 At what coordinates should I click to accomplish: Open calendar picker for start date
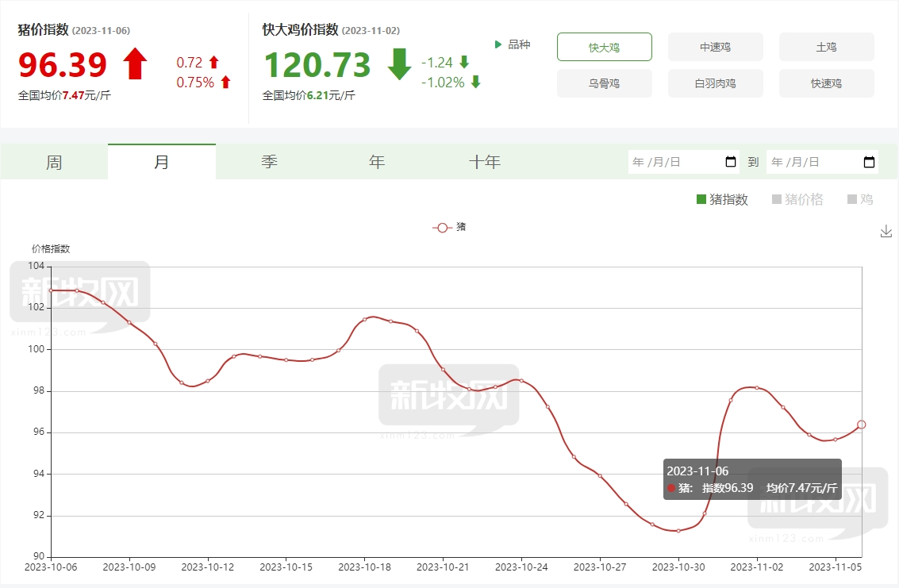pyautogui.click(x=731, y=162)
